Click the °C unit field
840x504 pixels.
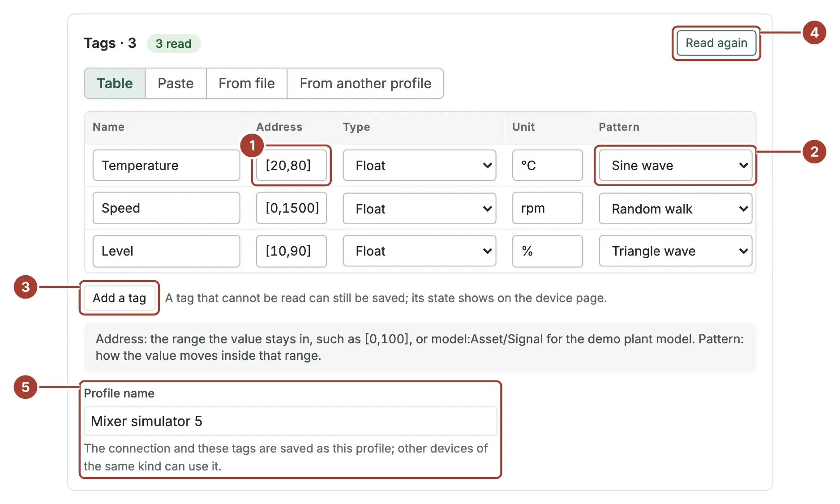(547, 165)
